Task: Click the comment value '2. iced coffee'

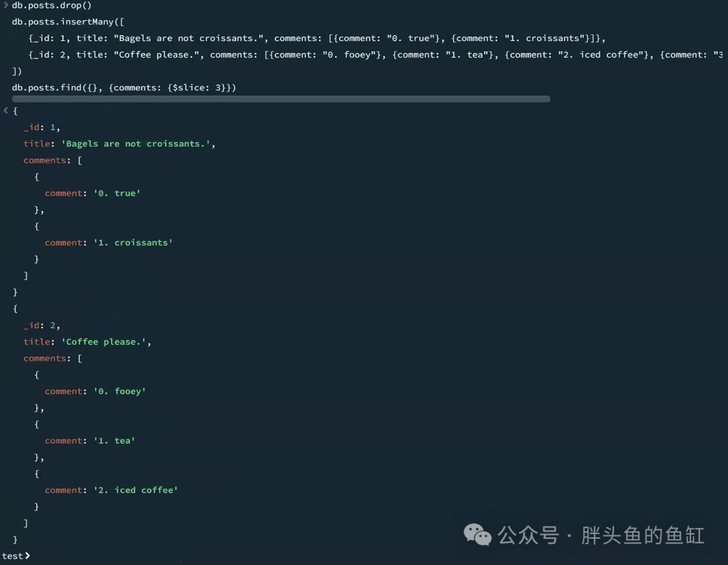Action: tap(136, 490)
